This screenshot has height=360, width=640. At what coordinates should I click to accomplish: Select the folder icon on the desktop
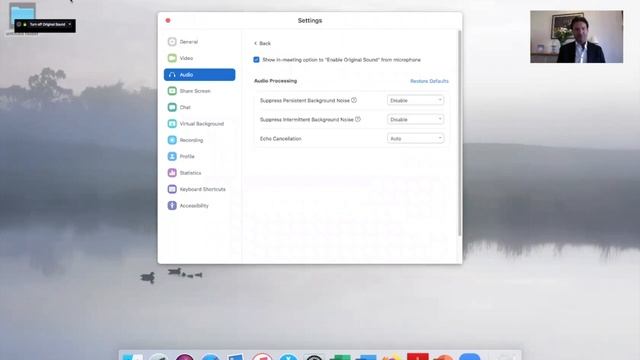(22, 16)
